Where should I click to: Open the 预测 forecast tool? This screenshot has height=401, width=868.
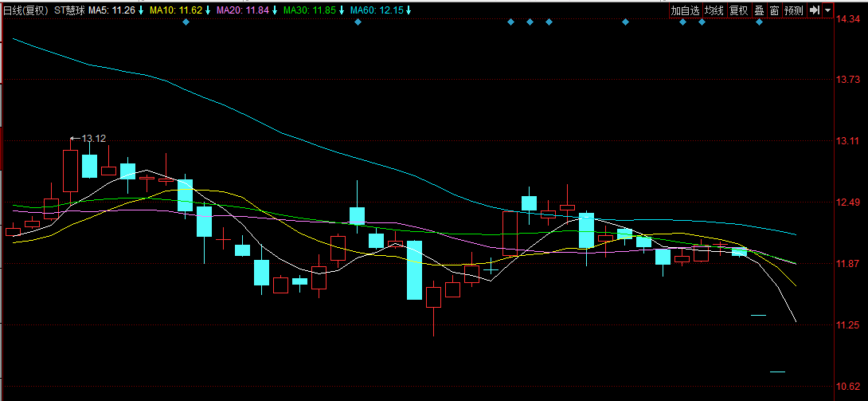pos(794,10)
